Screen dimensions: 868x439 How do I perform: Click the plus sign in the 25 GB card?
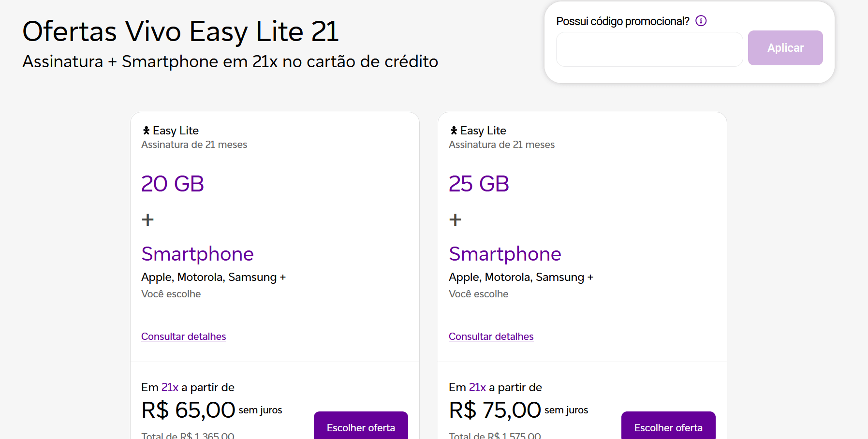click(455, 220)
